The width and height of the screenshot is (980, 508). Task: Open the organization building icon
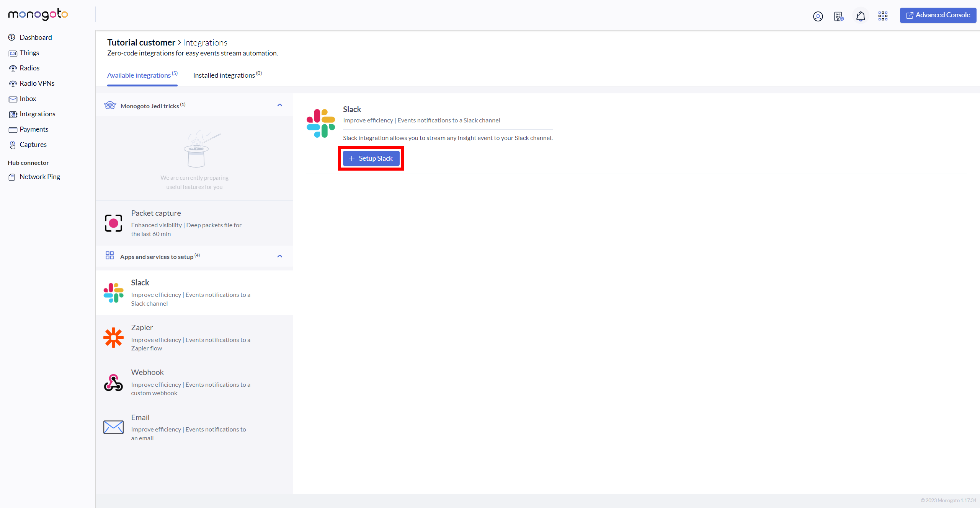click(839, 16)
